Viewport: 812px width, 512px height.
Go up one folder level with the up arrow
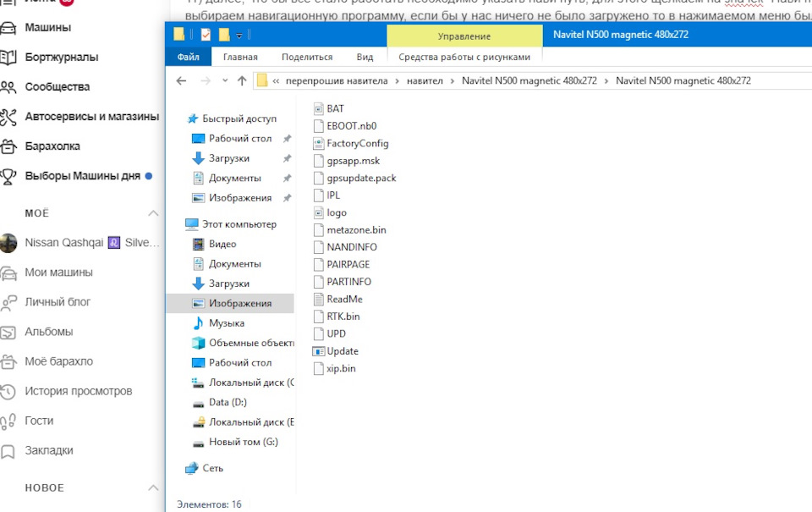(242, 81)
